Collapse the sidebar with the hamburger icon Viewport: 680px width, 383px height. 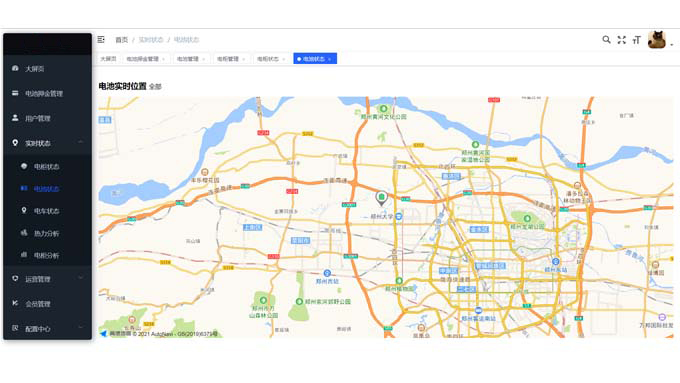101,39
